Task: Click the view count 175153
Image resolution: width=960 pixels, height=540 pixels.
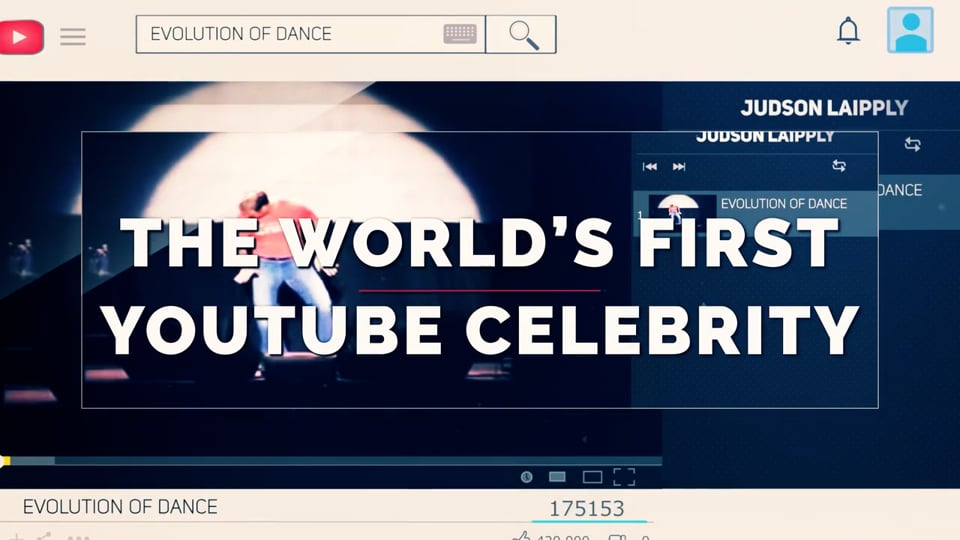Action: click(587, 509)
